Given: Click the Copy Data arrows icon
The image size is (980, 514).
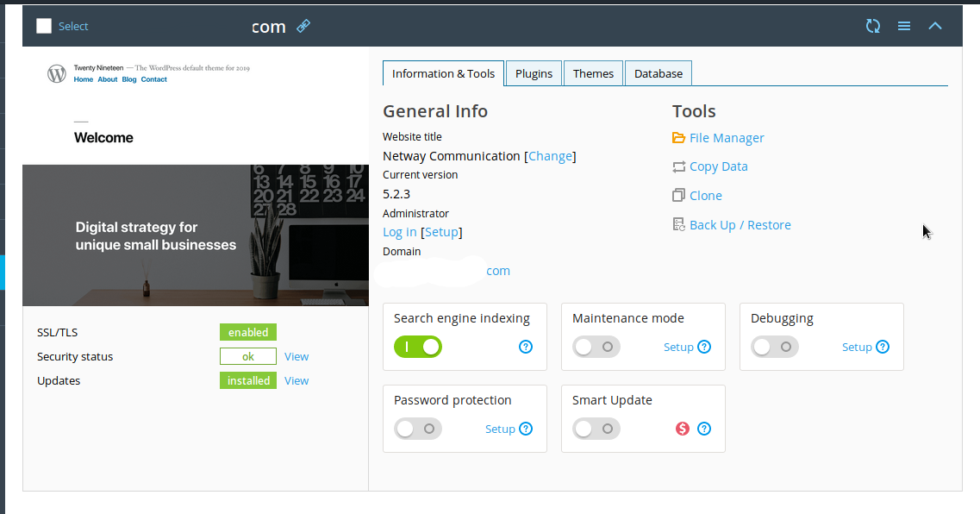Looking at the screenshot, I should pyautogui.click(x=678, y=166).
